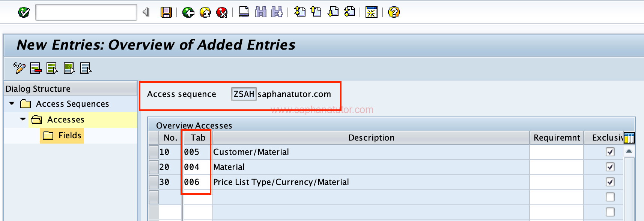Image resolution: width=644 pixels, height=221 pixels.
Task: Click the Deselect All icon
Action: 86,68
